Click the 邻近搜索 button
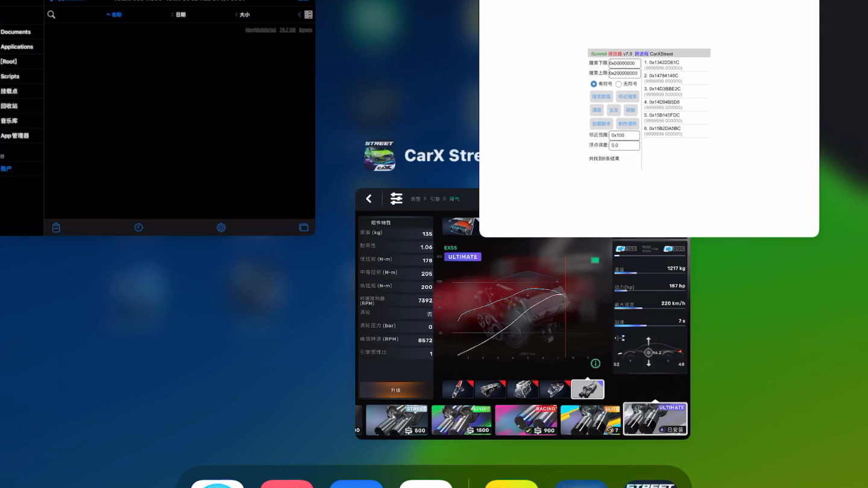868x488 pixels. [627, 96]
